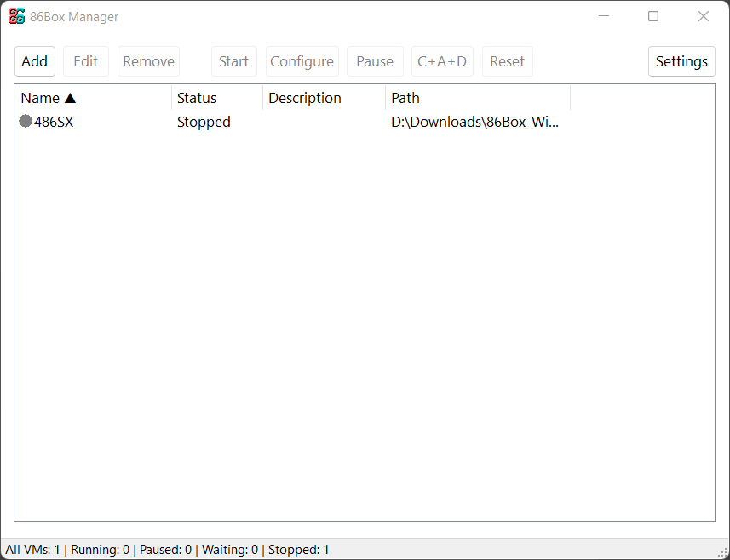Sort by the Path column header
Viewport: 730px width, 560px height.
tap(405, 98)
